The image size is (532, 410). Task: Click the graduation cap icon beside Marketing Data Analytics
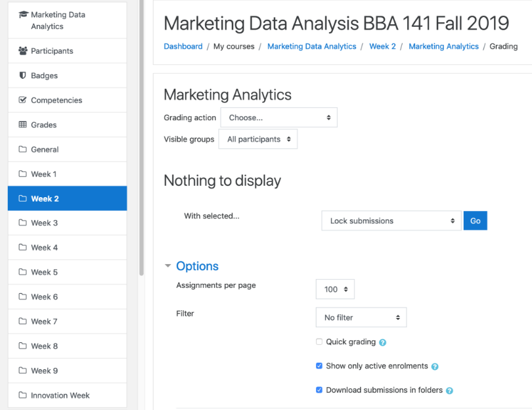(x=23, y=14)
